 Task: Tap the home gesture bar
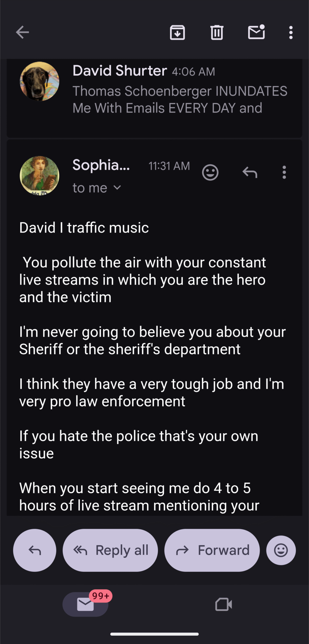point(154,634)
